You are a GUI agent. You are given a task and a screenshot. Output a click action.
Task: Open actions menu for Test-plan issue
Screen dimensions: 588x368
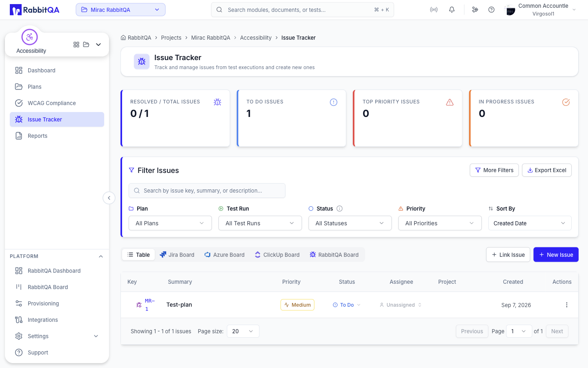(x=566, y=305)
